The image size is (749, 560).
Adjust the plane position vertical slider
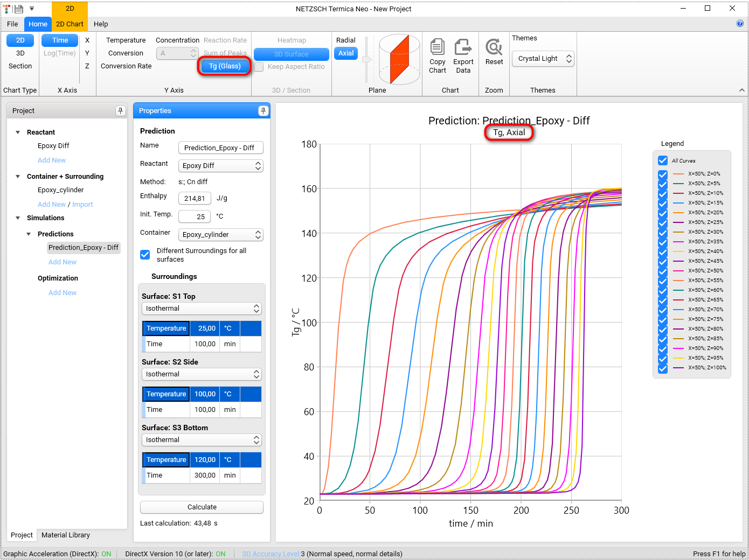point(367,59)
